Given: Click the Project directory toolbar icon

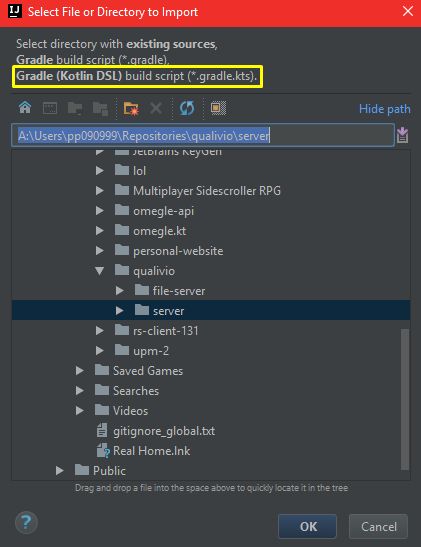Looking at the screenshot, I should coord(75,108).
